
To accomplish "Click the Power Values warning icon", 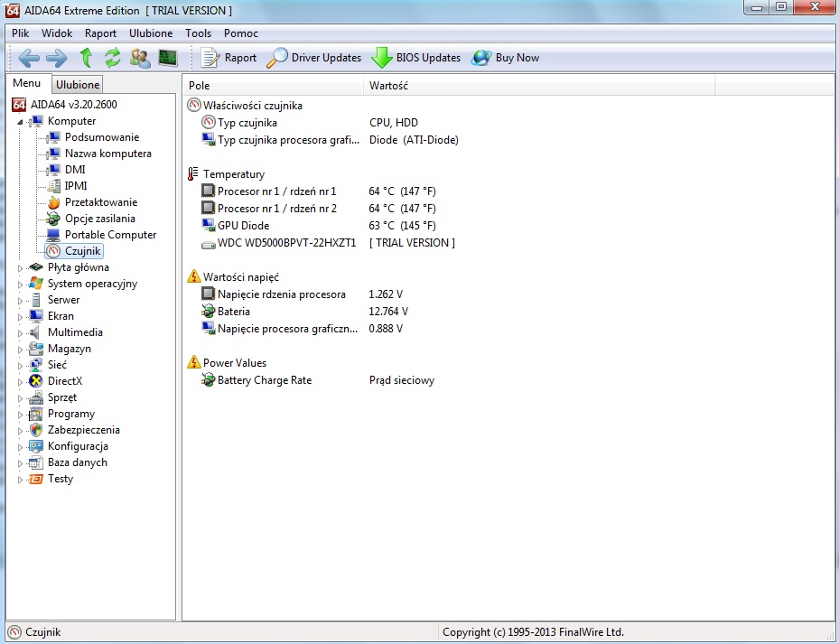I will pyautogui.click(x=193, y=362).
